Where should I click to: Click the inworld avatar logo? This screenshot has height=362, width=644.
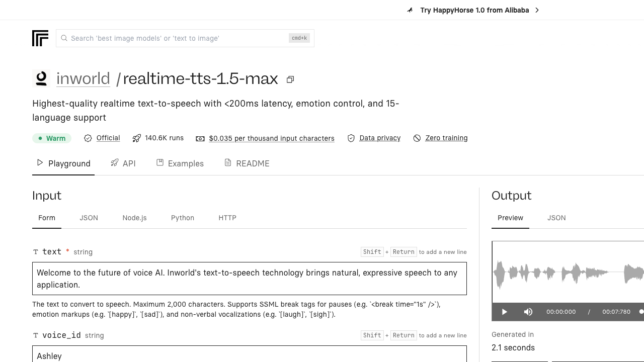41,78
